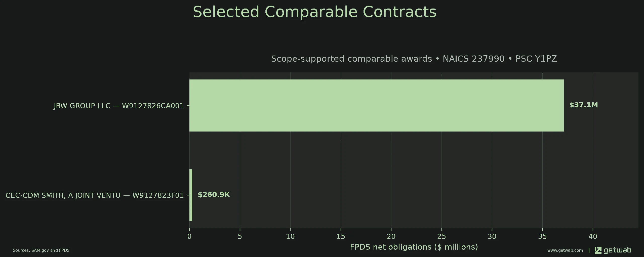Click the 35 tick on the x-axis
The width and height of the screenshot is (644, 257).
(542, 236)
